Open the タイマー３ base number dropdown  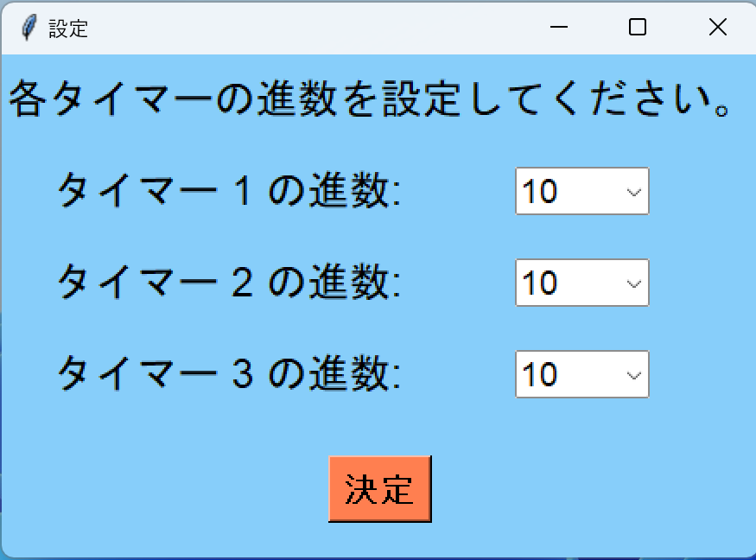(x=581, y=374)
